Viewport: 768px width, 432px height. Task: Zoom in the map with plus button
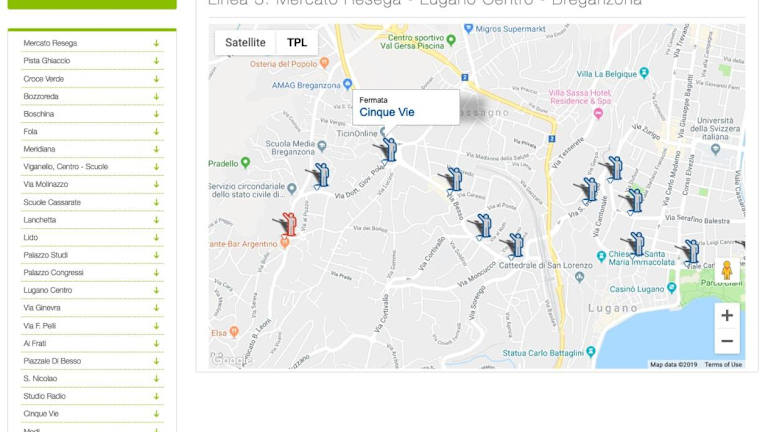(x=727, y=316)
